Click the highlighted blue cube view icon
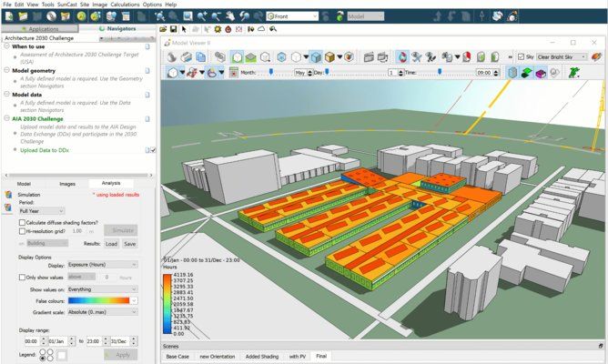The image size is (608, 364). coord(316,56)
